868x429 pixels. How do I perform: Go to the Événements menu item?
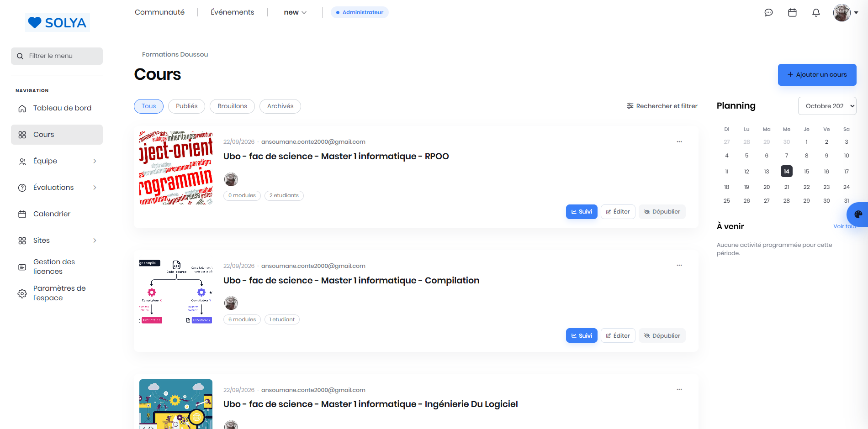point(232,12)
